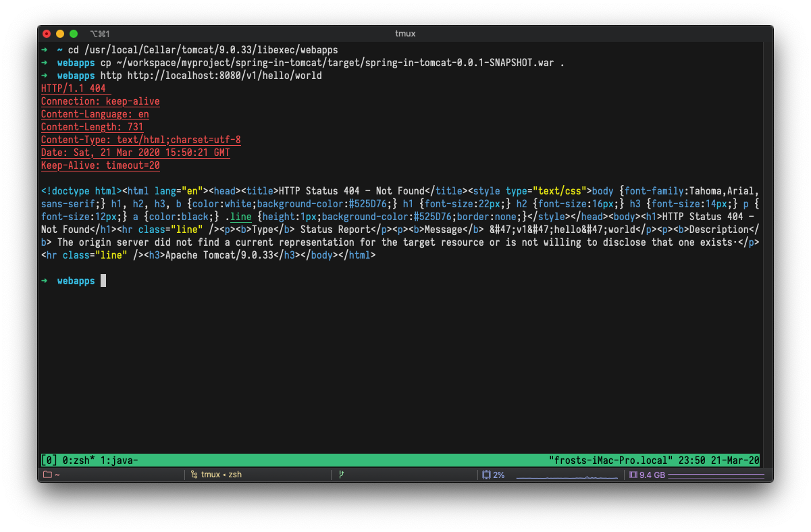Click "The origin server did not find" text

click(138, 242)
